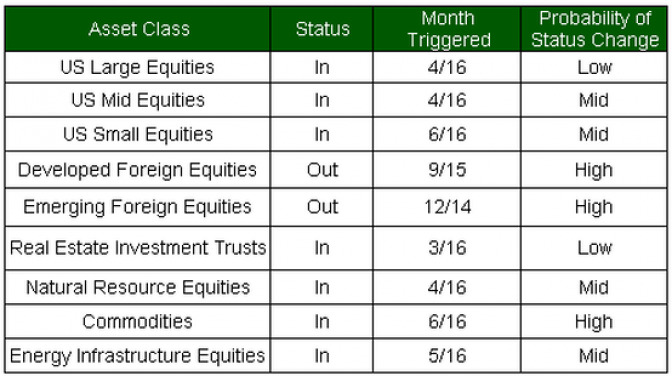The height and width of the screenshot is (376, 672).
Task: Select the 9/15 month triggered cell
Action: click(447, 170)
